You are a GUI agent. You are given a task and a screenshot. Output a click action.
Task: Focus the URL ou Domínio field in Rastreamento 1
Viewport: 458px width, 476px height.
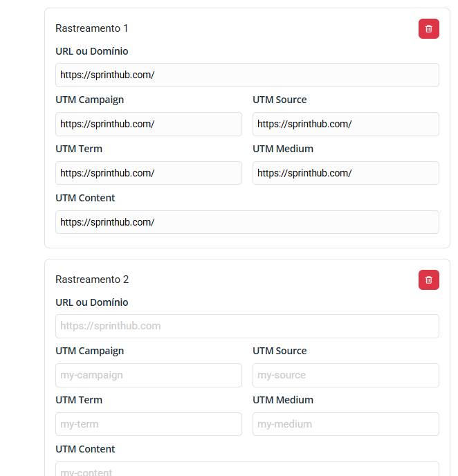247,75
